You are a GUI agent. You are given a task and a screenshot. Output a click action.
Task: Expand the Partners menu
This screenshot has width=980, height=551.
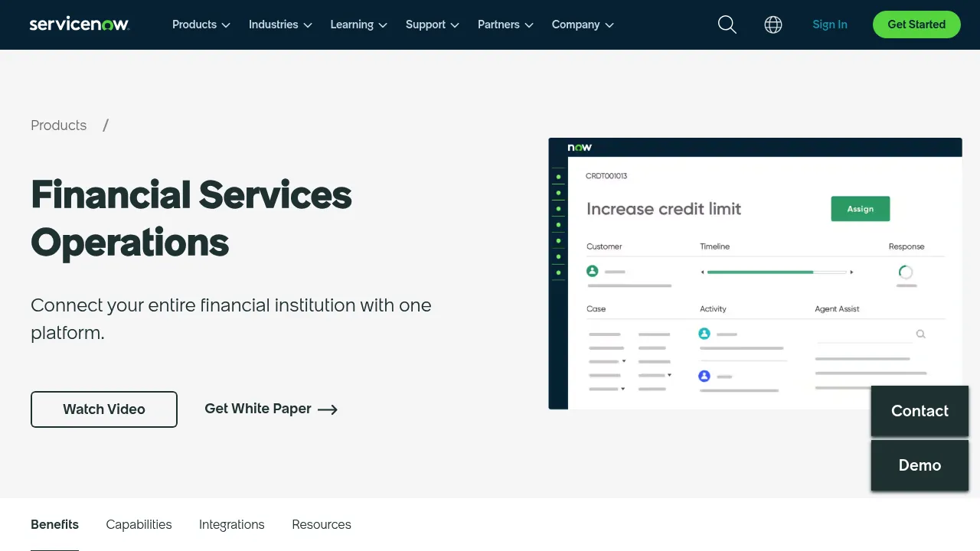pos(506,24)
